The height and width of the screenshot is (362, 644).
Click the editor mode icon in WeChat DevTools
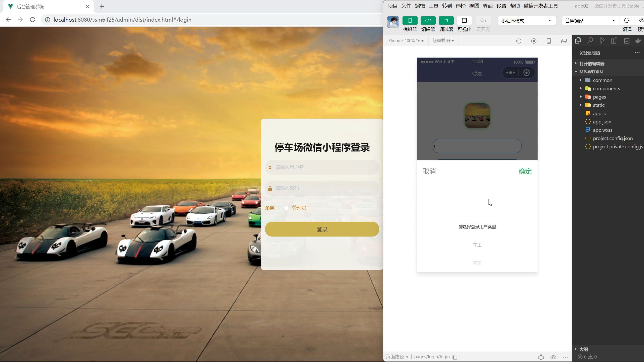pyautogui.click(x=428, y=20)
